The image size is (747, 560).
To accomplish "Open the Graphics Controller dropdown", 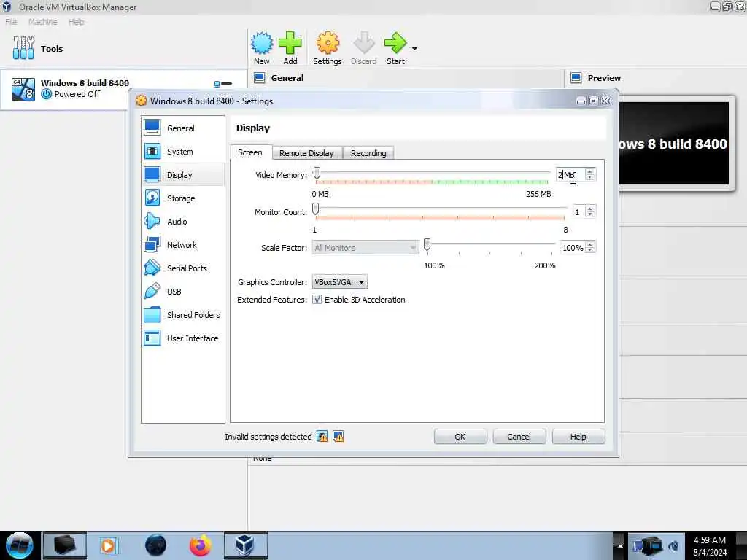I will (x=340, y=282).
